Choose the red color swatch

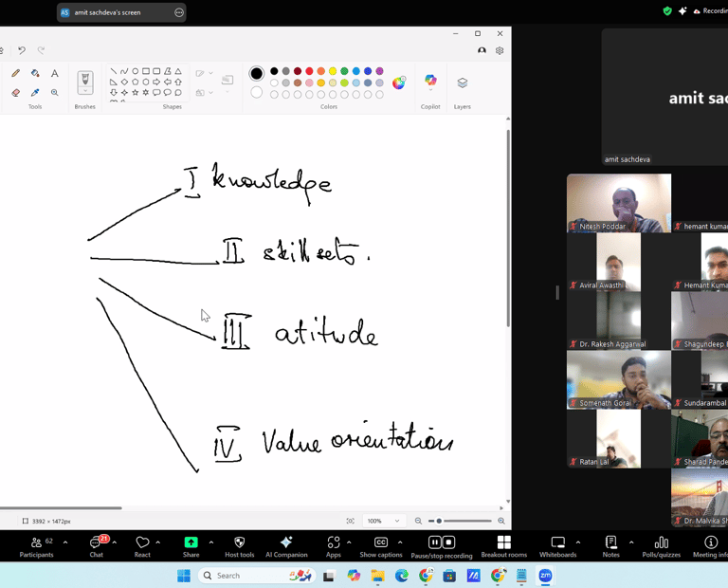tap(309, 71)
